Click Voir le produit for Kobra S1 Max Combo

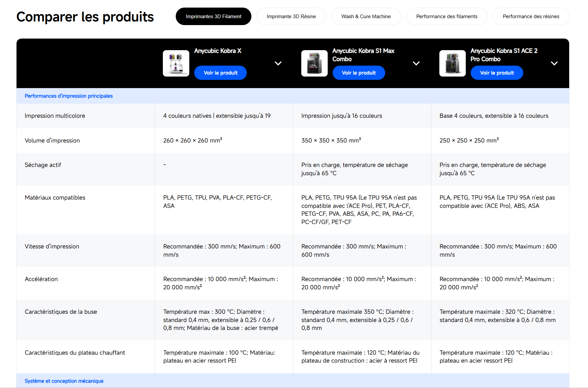(x=359, y=73)
